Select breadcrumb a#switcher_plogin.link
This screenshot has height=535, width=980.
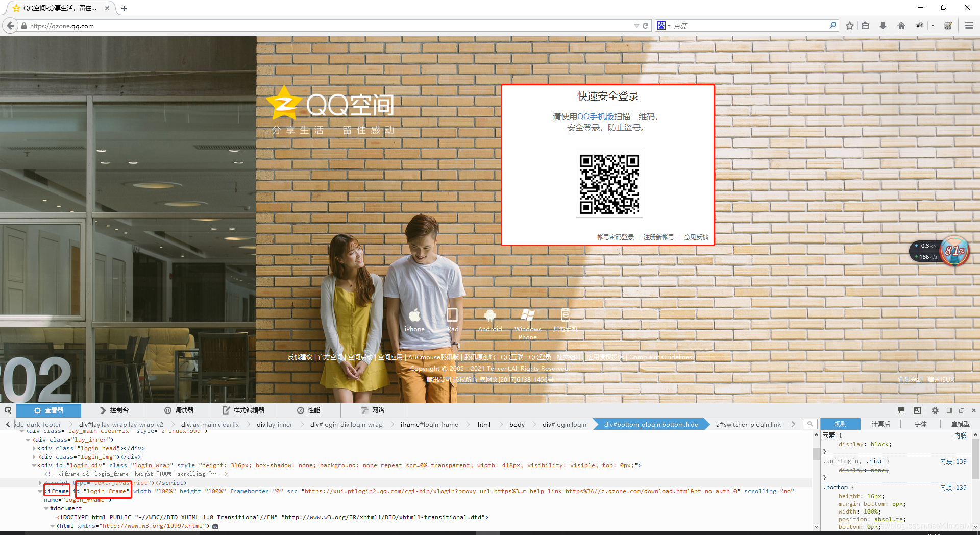point(748,425)
